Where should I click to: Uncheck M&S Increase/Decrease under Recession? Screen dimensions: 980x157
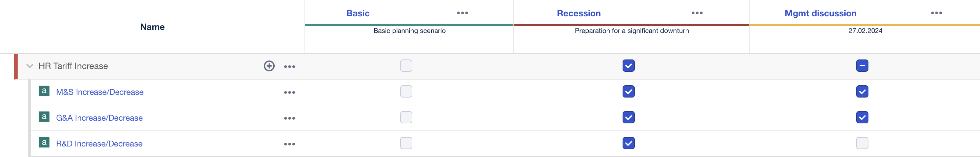tap(628, 91)
